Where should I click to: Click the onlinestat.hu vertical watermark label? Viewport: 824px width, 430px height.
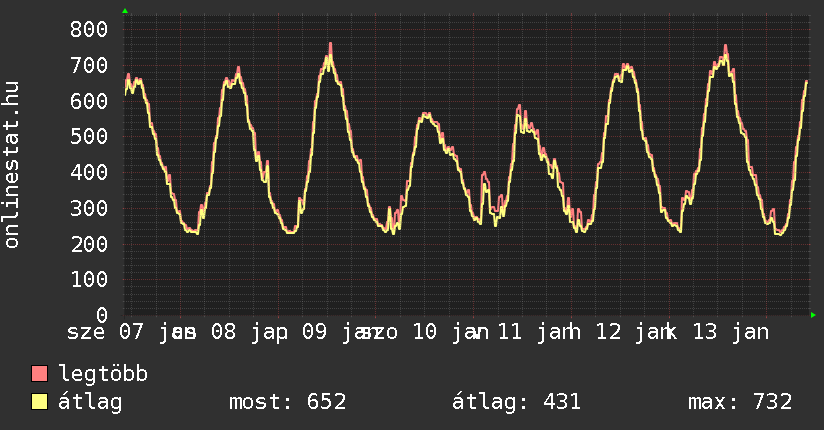pyautogui.click(x=12, y=165)
